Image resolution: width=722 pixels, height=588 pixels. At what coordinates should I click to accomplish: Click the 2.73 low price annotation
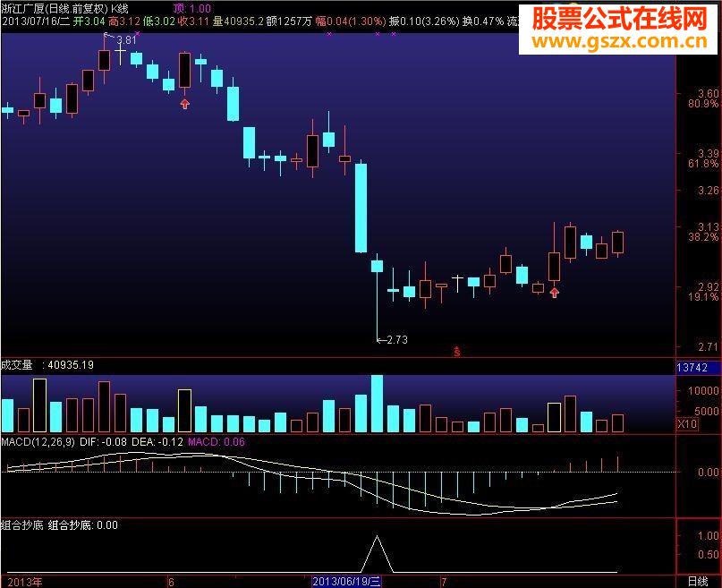click(x=397, y=340)
